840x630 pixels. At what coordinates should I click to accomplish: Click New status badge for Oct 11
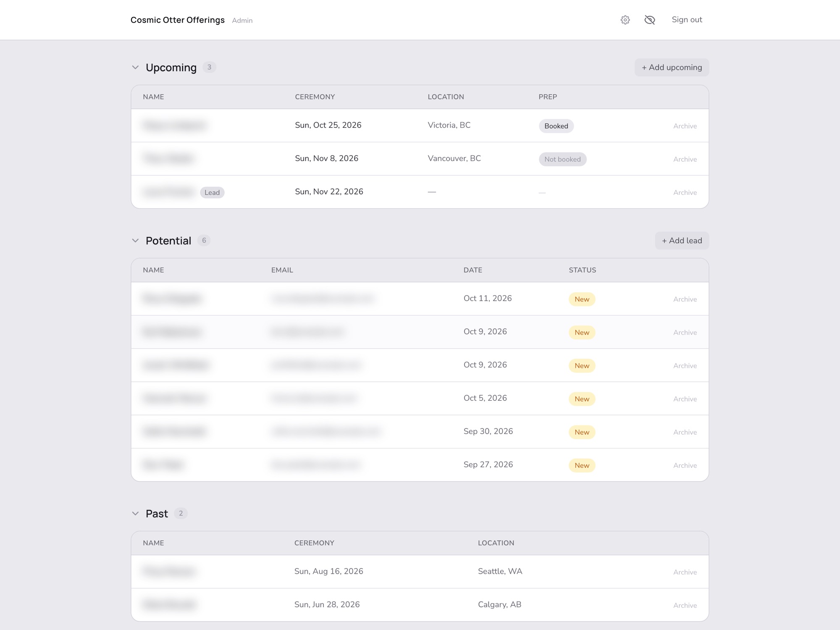pyautogui.click(x=582, y=299)
